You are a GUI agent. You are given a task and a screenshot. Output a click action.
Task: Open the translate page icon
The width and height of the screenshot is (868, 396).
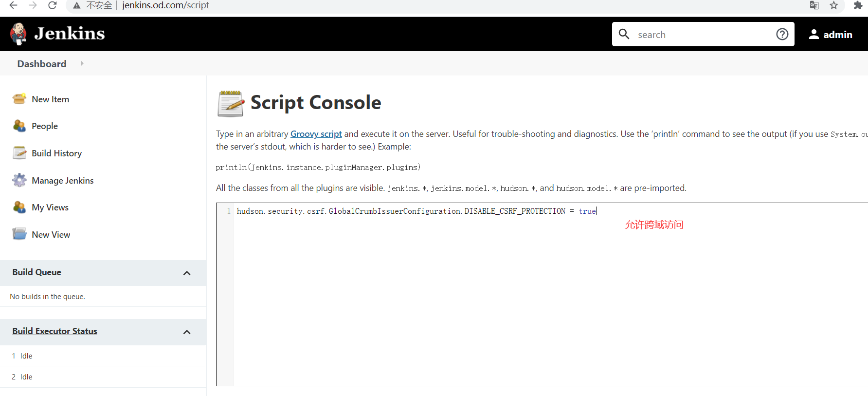pos(814,5)
